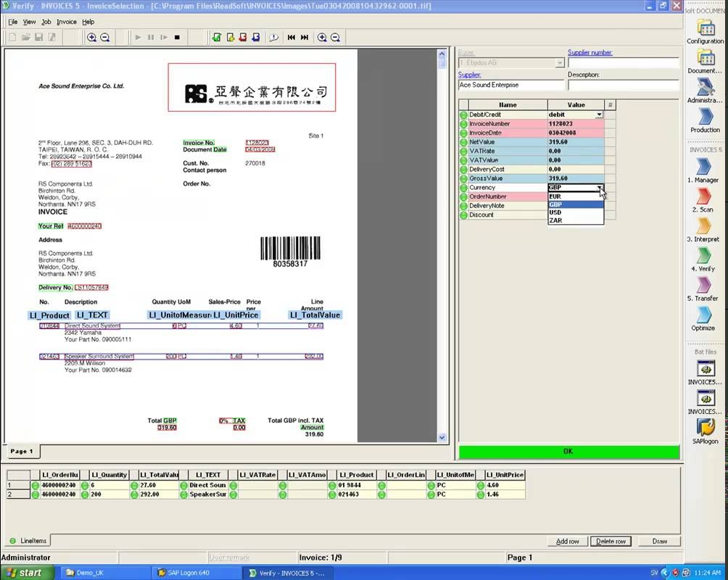The width and height of the screenshot is (728, 580).
Task: Collapse the Currency dropdown arrow
Action: [600, 188]
